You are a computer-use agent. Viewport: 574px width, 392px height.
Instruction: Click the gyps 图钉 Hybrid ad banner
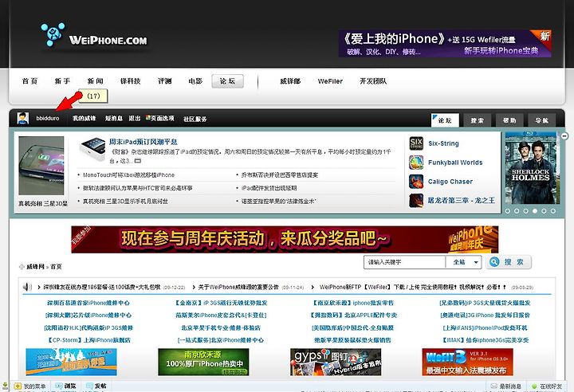pos(336,362)
